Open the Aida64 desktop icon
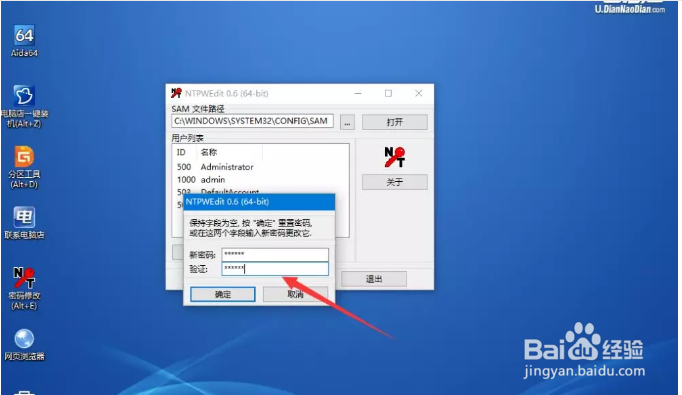 (x=24, y=41)
